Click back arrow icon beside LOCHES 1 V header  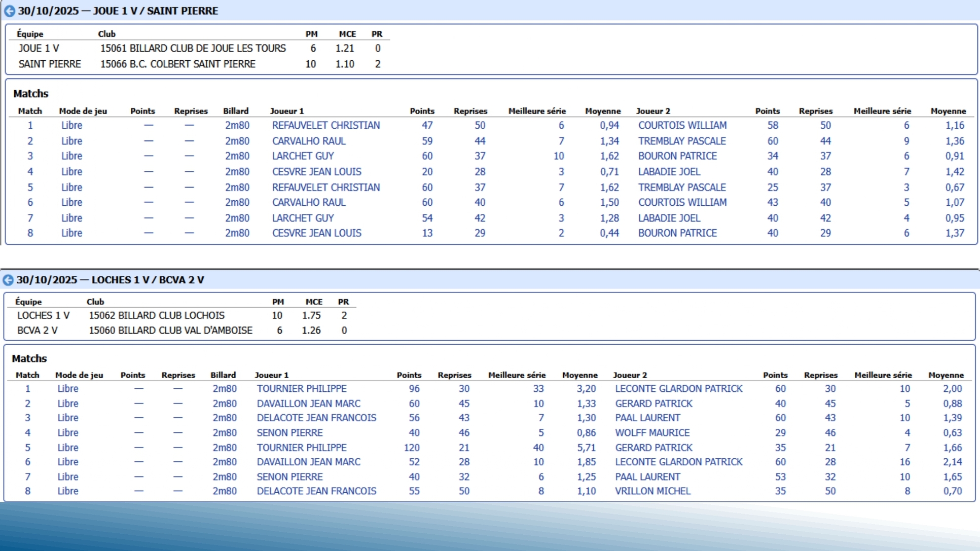pos(8,280)
